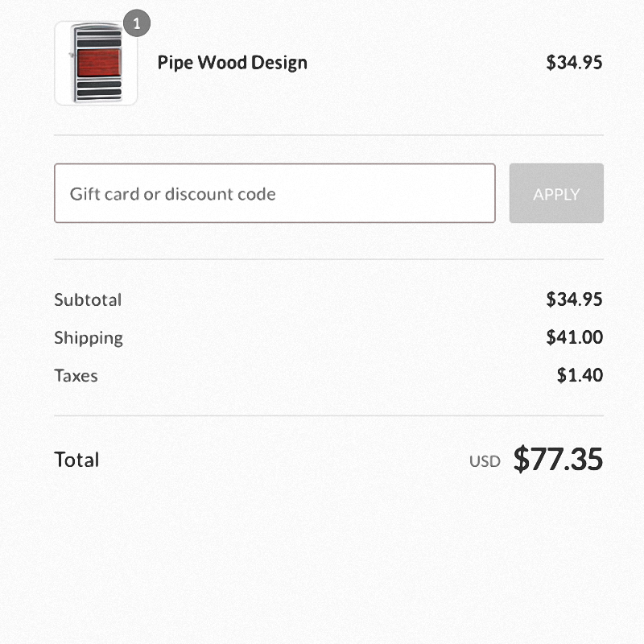Click the lighter product thumbnail image
Viewport: 644px width, 644px height.
point(96,63)
